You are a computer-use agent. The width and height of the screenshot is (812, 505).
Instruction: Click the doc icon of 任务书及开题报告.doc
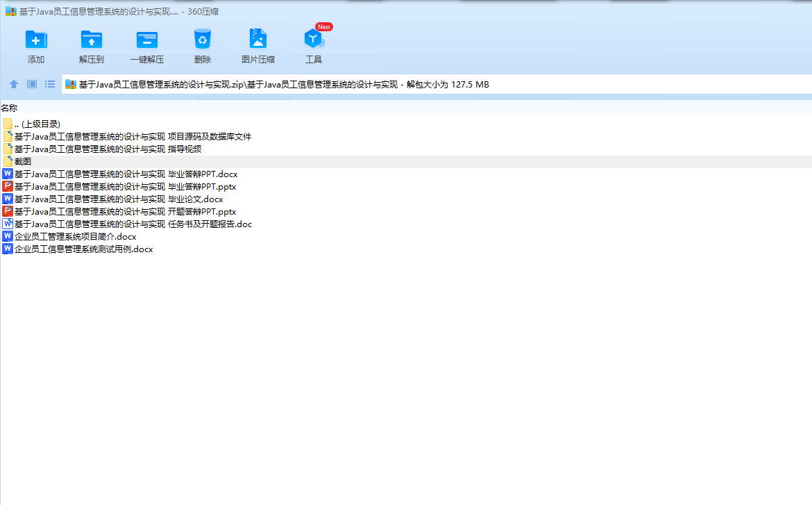click(7, 224)
